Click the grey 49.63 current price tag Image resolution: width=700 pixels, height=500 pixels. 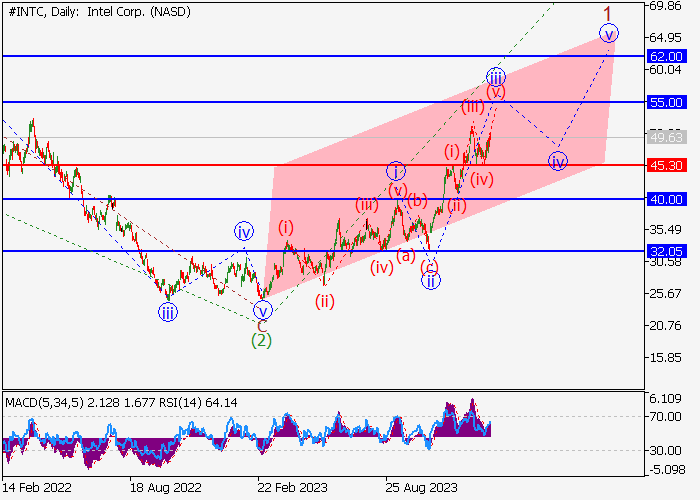(x=666, y=138)
